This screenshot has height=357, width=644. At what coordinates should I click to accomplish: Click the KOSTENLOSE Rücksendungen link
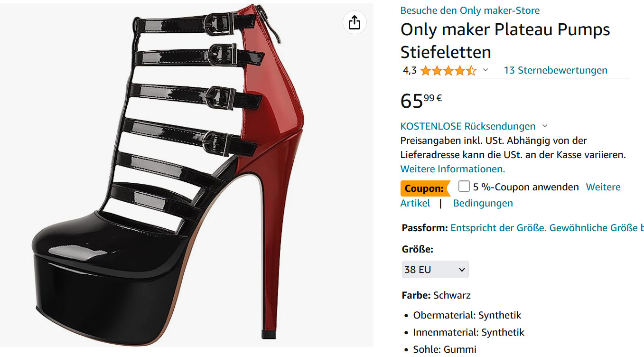coord(468,126)
